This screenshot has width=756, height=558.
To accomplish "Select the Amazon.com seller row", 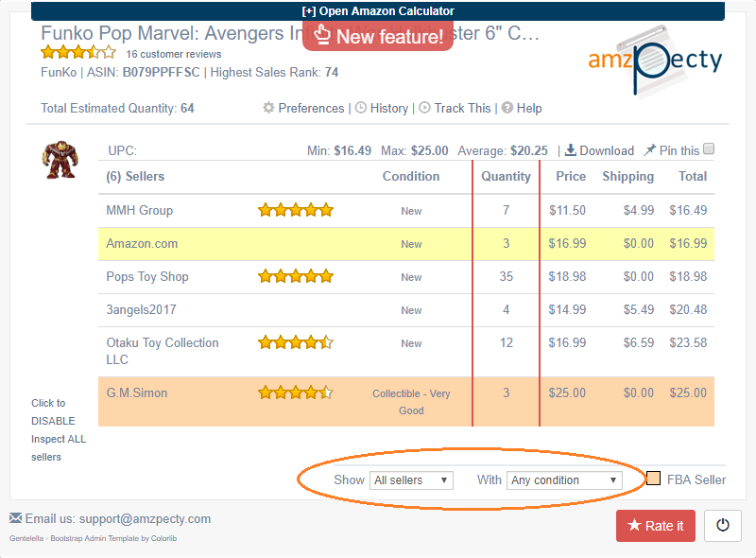I will click(406, 244).
